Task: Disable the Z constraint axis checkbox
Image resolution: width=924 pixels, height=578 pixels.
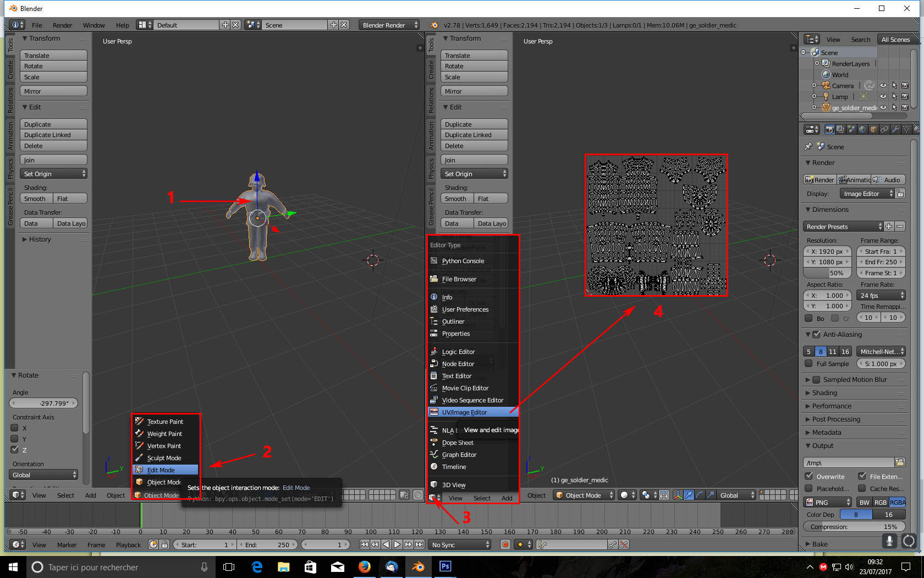Action: (x=15, y=450)
